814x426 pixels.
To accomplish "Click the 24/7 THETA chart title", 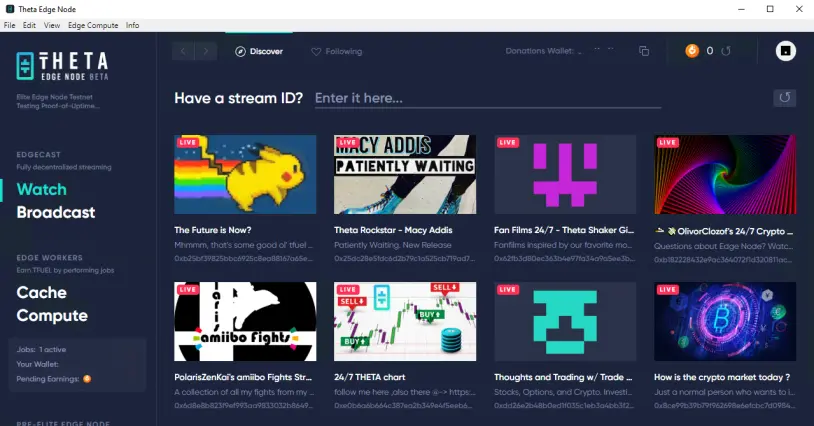I will pyautogui.click(x=370, y=377).
